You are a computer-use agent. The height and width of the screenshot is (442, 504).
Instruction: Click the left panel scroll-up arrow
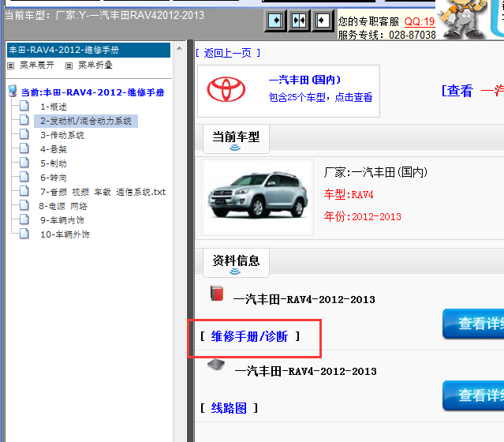[179, 48]
